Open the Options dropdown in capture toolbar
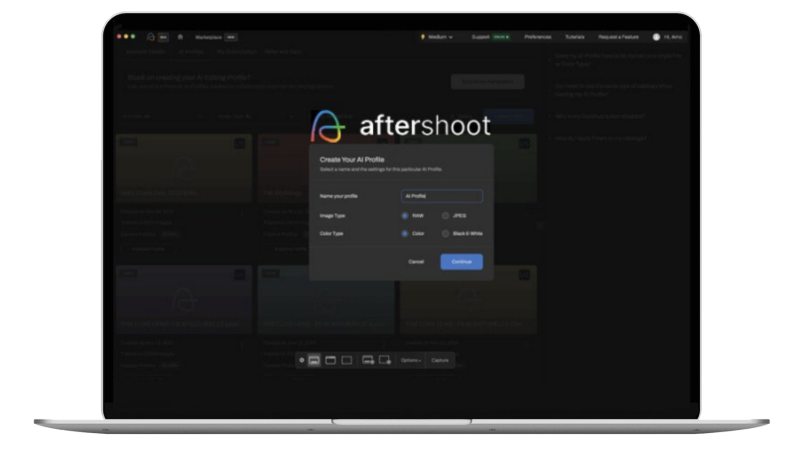The width and height of the screenshot is (799, 449). click(411, 360)
